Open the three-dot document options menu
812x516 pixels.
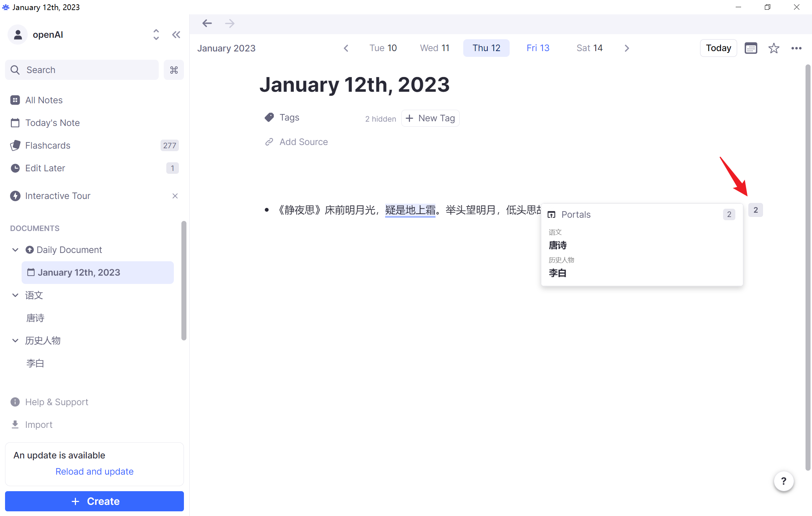click(x=796, y=48)
